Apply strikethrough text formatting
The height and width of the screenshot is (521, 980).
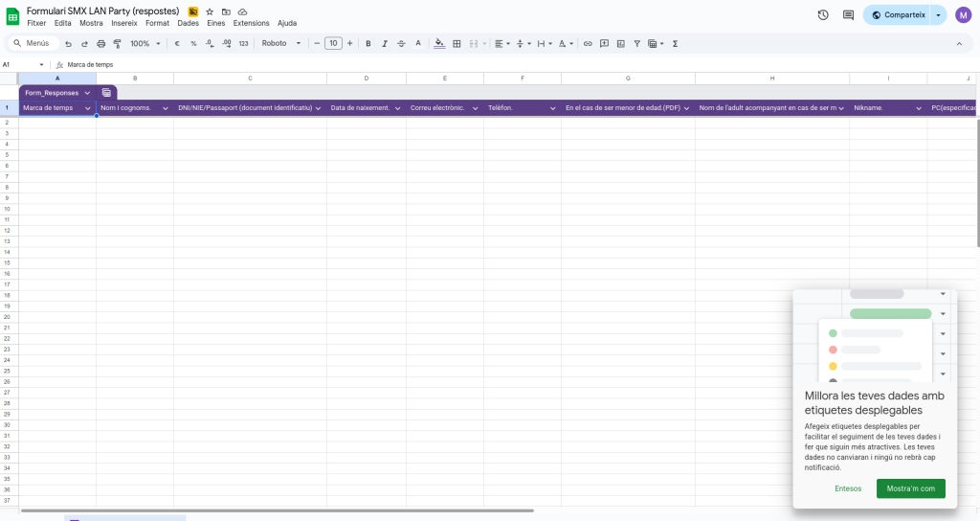[400, 43]
